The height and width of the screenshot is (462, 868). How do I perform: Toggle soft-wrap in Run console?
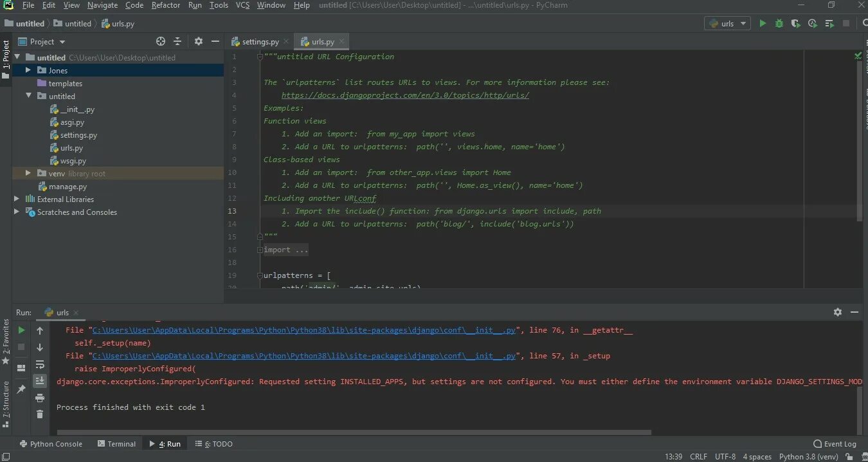point(40,364)
